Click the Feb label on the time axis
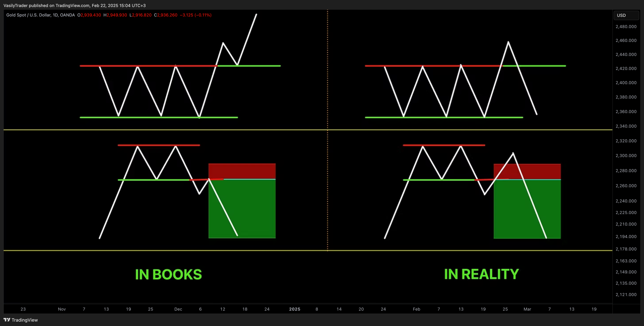644x326 pixels. coord(416,309)
